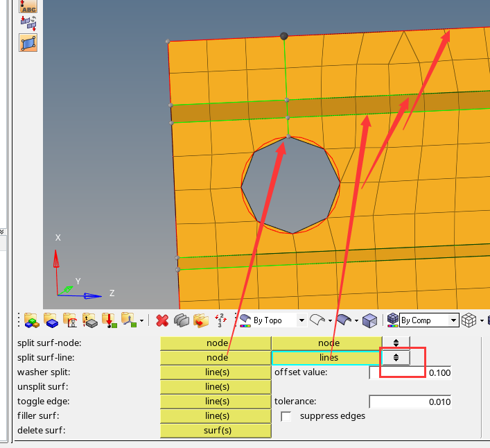Toggle the switch arrows in the split surf-line row

tap(396, 357)
